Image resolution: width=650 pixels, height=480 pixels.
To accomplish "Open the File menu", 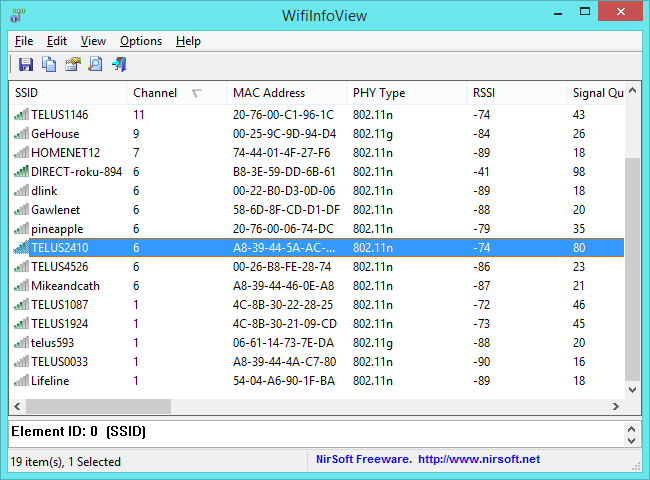I will pos(24,41).
